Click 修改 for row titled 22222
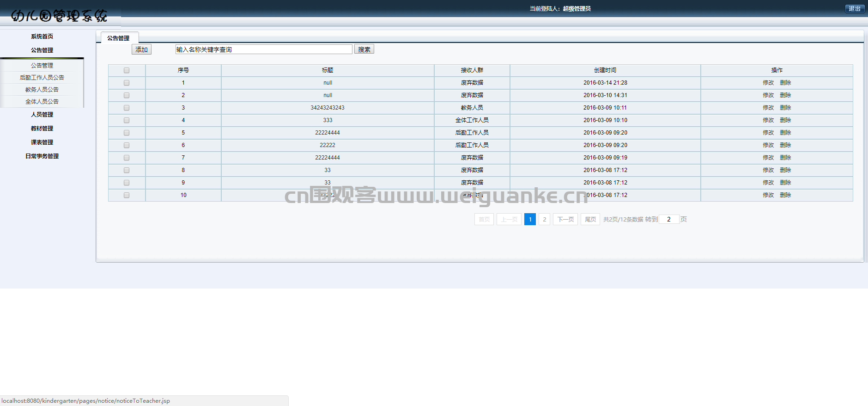Viewport: 868px width, 406px height. click(768, 145)
